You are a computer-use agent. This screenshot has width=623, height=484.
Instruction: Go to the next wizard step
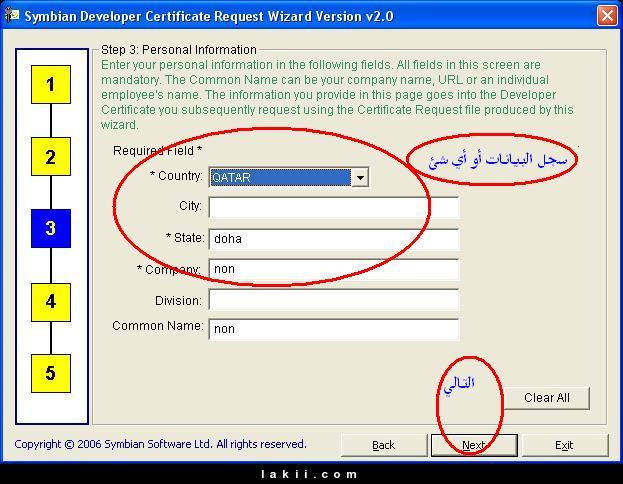click(x=474, y=445)
